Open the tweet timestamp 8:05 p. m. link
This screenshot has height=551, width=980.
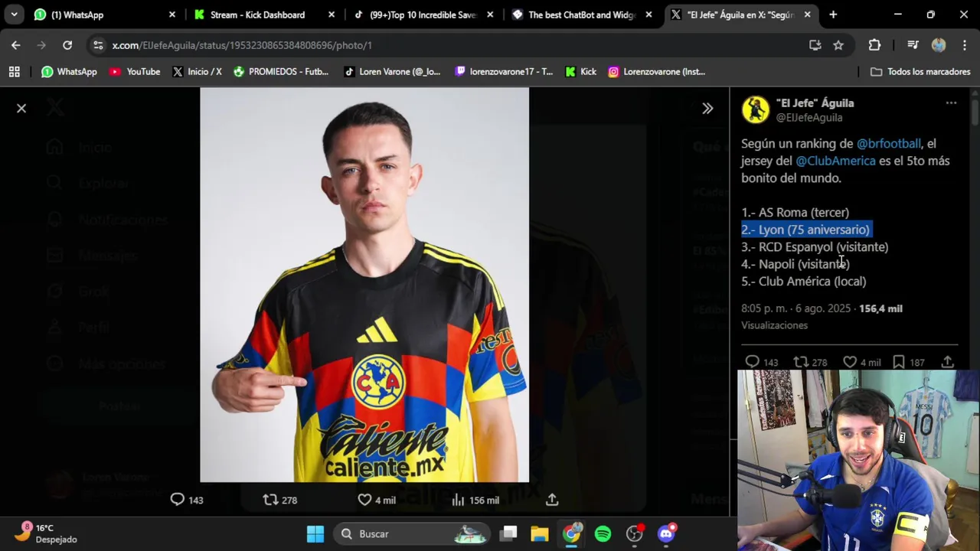(x=795, y=308)
